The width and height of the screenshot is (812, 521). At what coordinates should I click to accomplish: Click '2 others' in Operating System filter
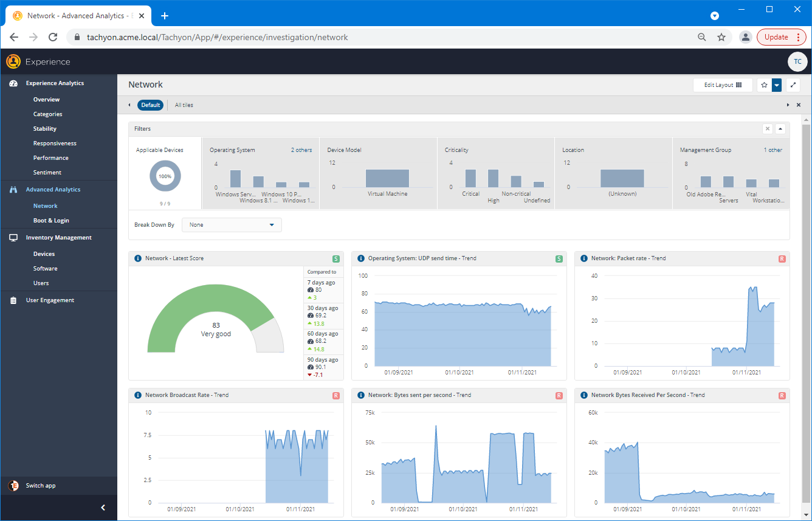pyautogui.click(x=301, y=150)
